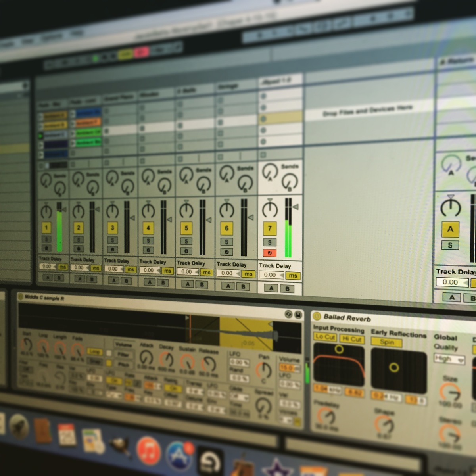
Task: Select the Volume tab in the sampler
Action: click(124, 345)
